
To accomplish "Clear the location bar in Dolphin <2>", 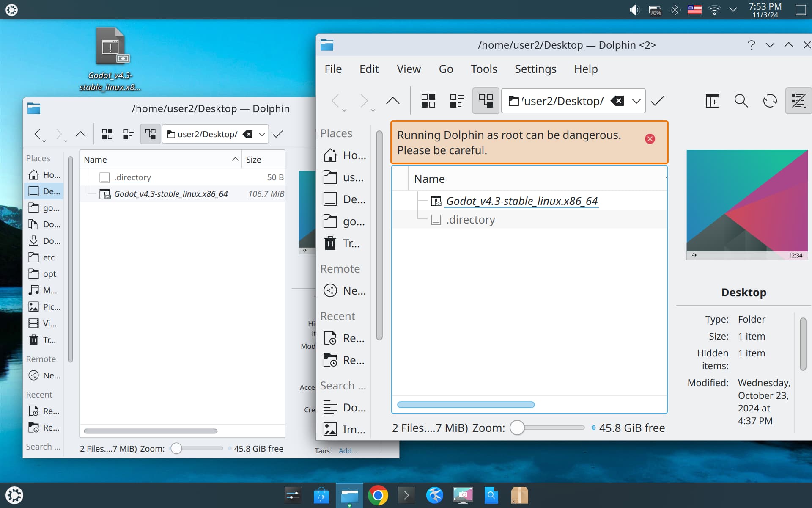I will (617, 101).
